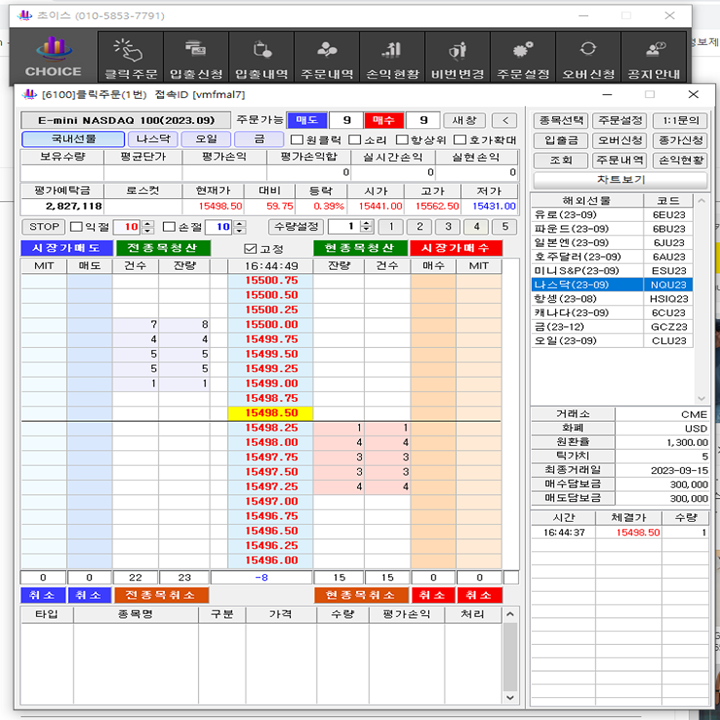The width and height of the screenshot is (720, 720).
Task: Click red 매수 order-available button
Action: click(x=384, y=120)
